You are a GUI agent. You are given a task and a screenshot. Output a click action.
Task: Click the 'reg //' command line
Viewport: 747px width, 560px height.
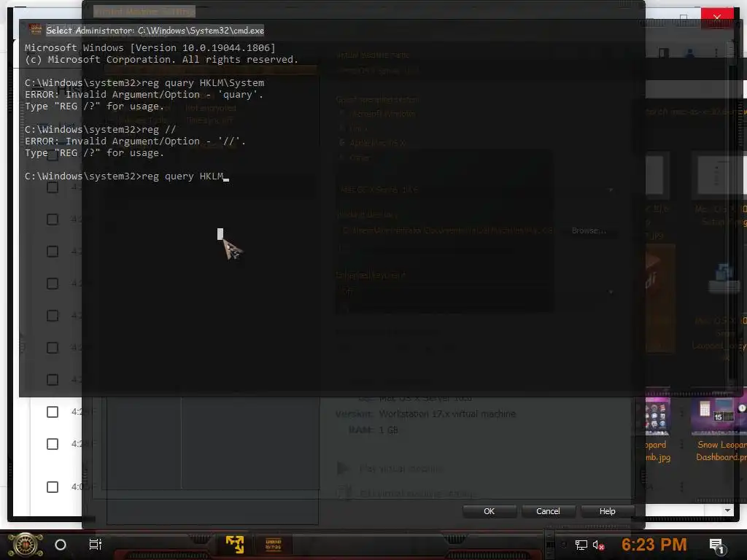tap(101, 130)
